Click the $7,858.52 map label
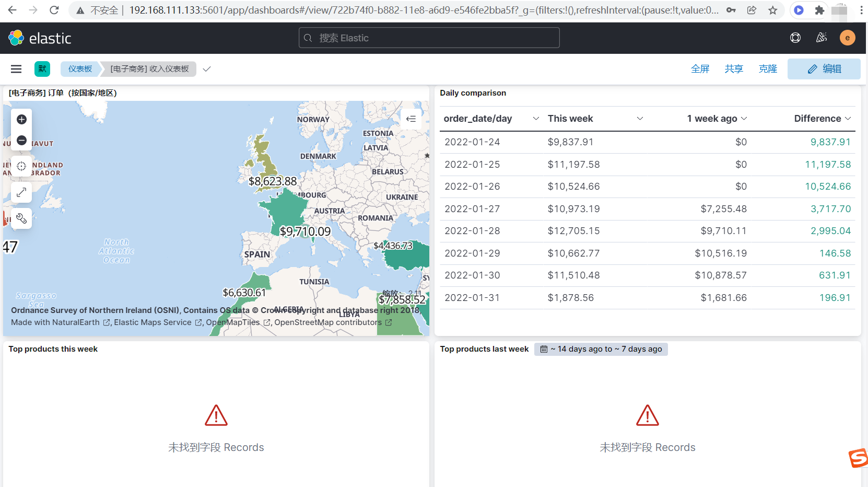This screenshot has width=868, height=487. [x=402, y=299]
